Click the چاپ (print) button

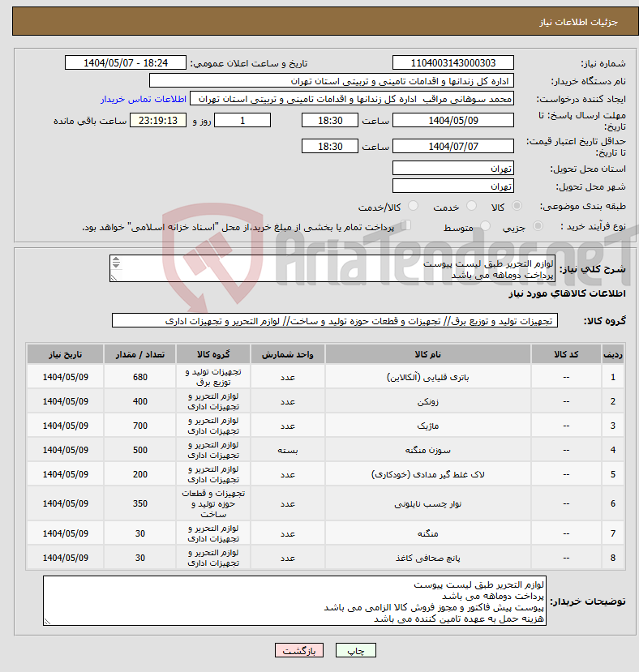[355, 651]
